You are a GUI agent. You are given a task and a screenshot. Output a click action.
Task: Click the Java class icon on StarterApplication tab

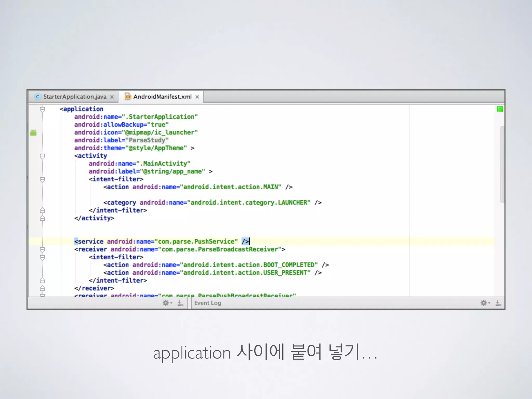pos(38,97)
